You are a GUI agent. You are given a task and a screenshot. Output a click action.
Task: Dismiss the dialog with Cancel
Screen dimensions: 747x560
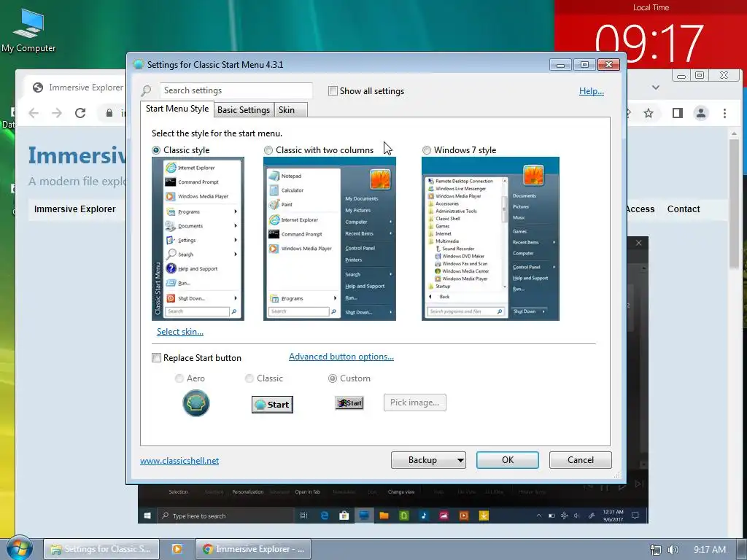pyautogui.click(x=580, y=460)
